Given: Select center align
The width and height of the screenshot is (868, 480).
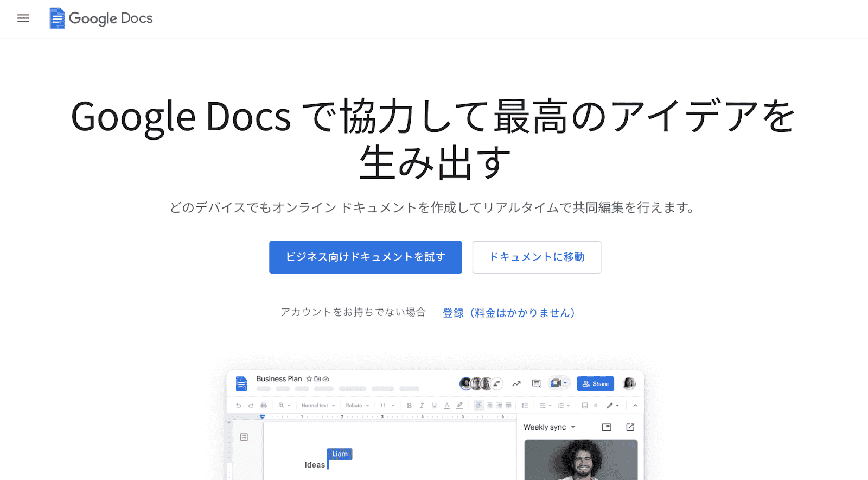Looking at the screenshot, I should point(490,406).
